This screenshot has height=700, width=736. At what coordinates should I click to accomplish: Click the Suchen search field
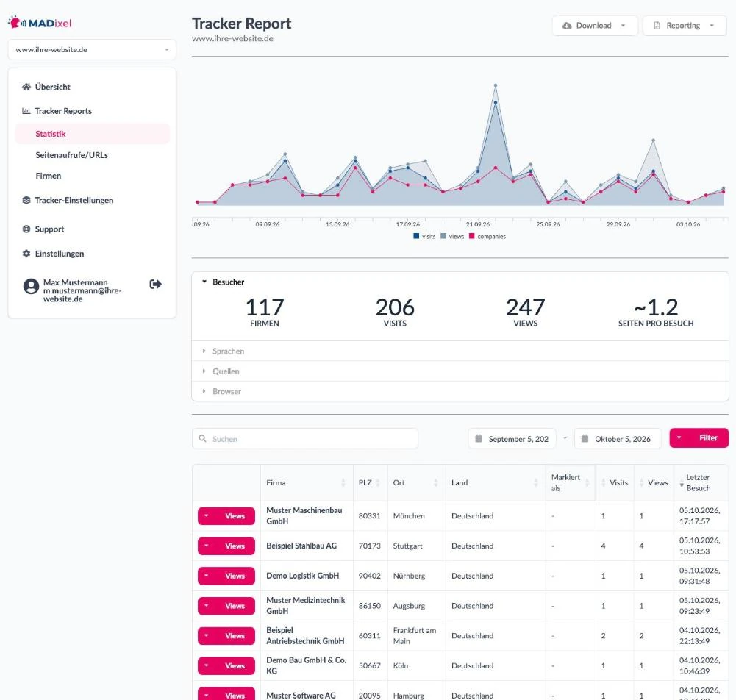(x=305, y=438)
